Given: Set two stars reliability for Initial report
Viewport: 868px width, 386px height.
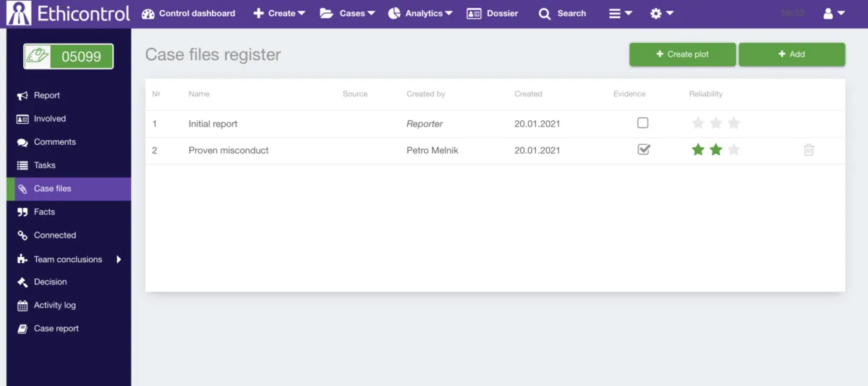Looking at the screenshot, I should 716,123.
